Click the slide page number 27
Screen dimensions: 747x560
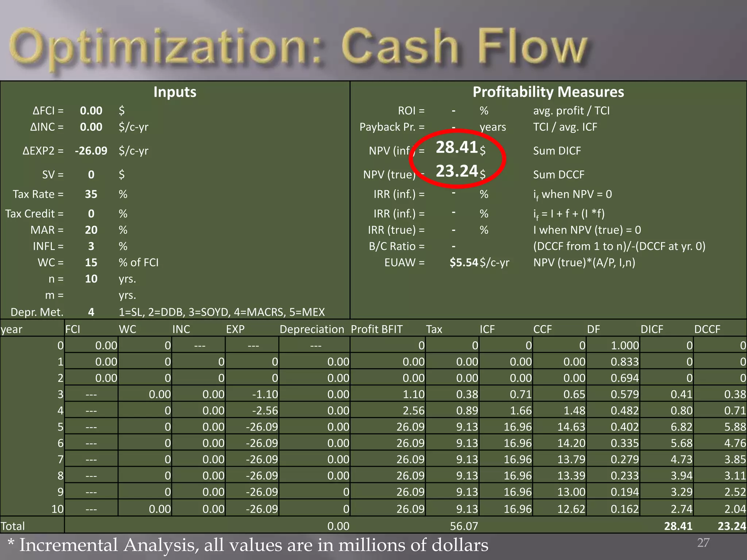point(703,542)
